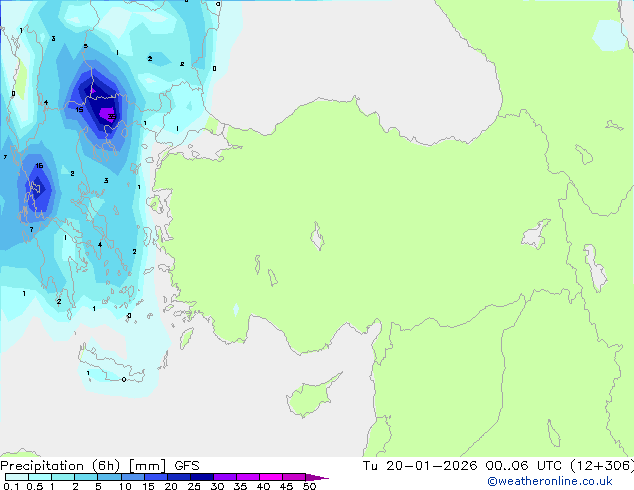634x490 pixels.
Task: Click the 0.1–0.5 mm legend color swatch
Action: (x=17, y=477)
